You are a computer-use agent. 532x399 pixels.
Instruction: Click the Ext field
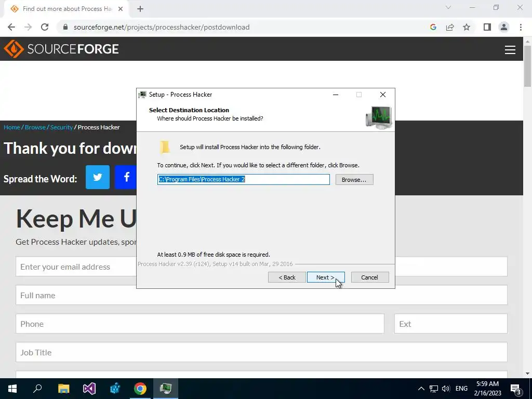(451, 324)
